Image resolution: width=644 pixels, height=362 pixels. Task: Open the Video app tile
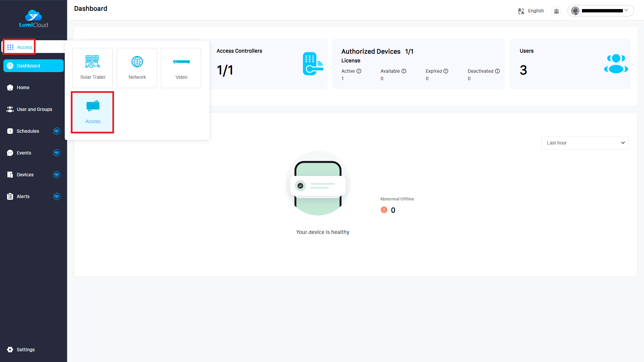pyautogui.click(x=181, y=68)
